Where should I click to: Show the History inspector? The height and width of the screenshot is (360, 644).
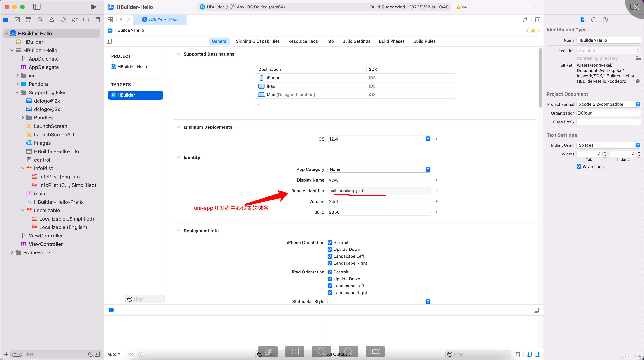594,20
